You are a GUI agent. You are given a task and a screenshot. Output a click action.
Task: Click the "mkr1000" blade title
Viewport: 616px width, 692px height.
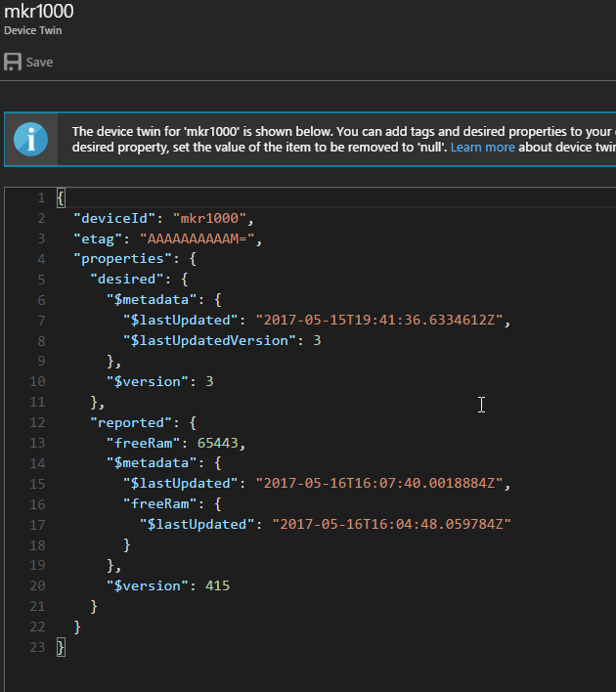click(x=39, y=12)
